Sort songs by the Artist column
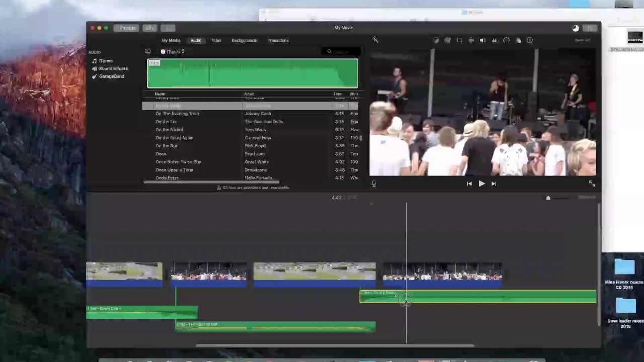The width and height of the screenshot is (644, 362). click(249, 94)
